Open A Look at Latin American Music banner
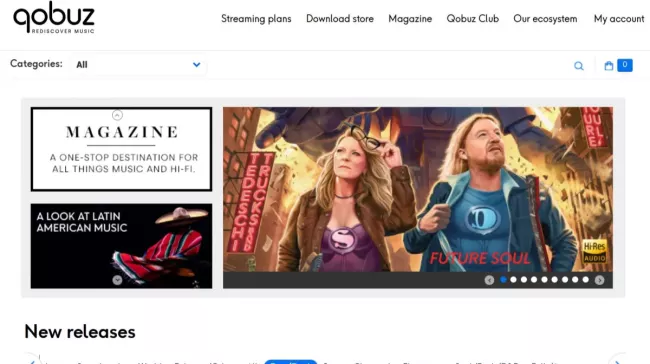This screenshot has width=650, height=364. [121, 246]
